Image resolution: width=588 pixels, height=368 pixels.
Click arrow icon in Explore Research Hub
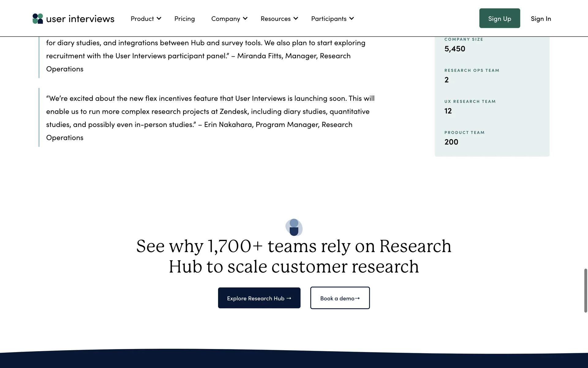pos(289,298)
